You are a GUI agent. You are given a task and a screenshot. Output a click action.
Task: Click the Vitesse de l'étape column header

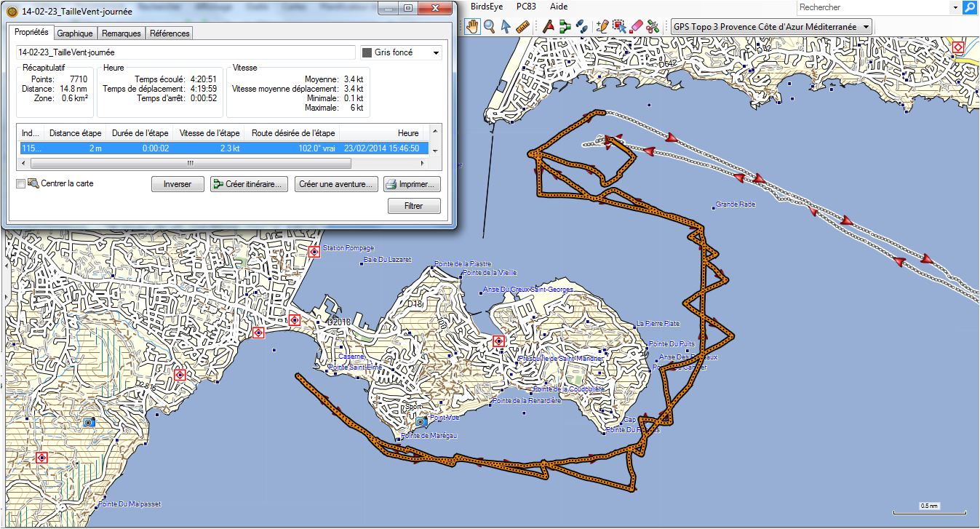210,133
